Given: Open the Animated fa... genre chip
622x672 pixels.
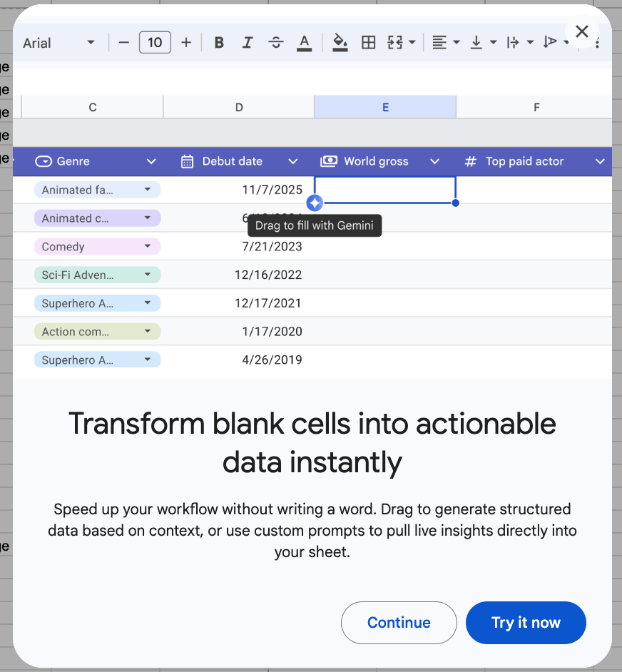Looking at the screenshot, I should click(x=97, y=190).
